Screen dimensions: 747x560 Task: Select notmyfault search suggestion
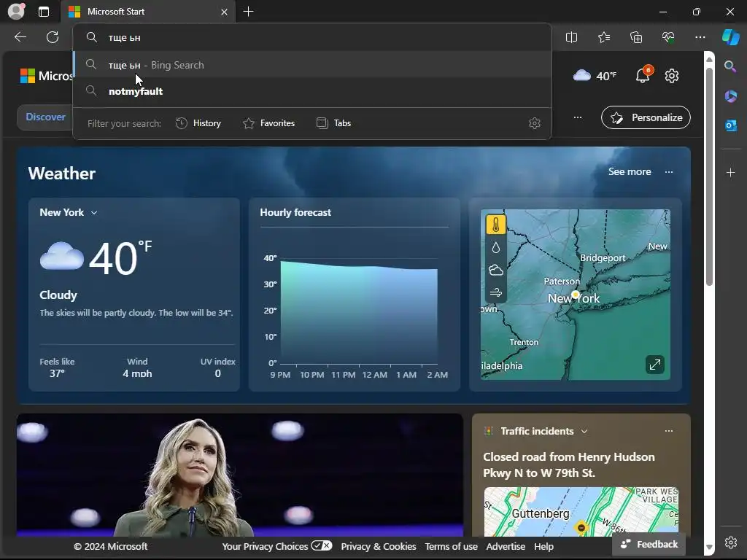point(312,91)
